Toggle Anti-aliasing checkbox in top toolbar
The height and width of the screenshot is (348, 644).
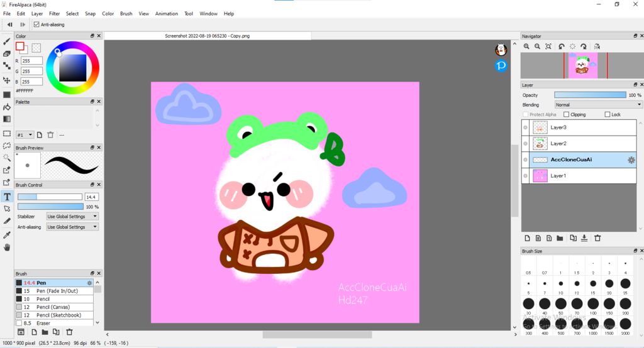(36, 24)
